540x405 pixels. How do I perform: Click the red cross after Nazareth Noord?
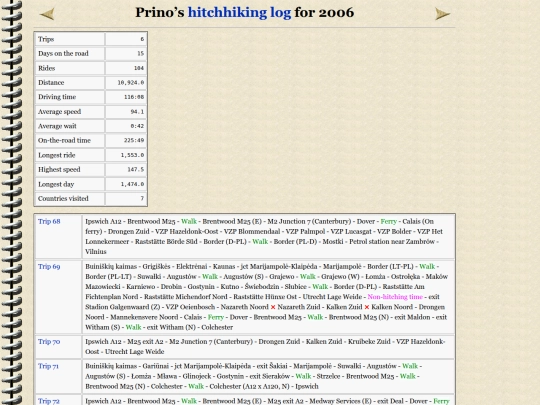(x=273, y=307)
